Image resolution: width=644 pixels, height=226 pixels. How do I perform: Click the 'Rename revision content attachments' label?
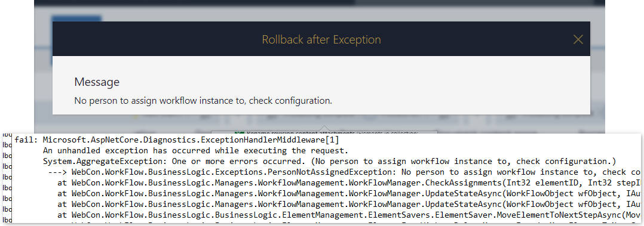(300, 133)
